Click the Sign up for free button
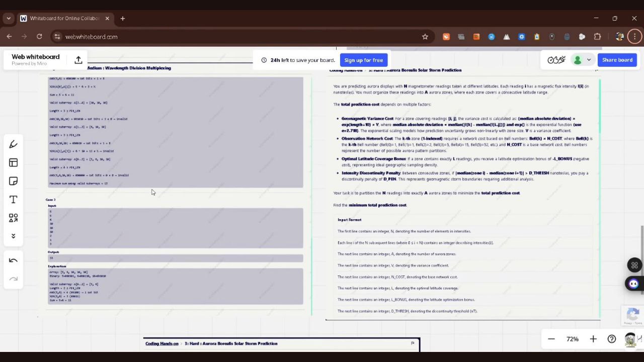This screenshot has height=362, width=644. click(363, 60)
